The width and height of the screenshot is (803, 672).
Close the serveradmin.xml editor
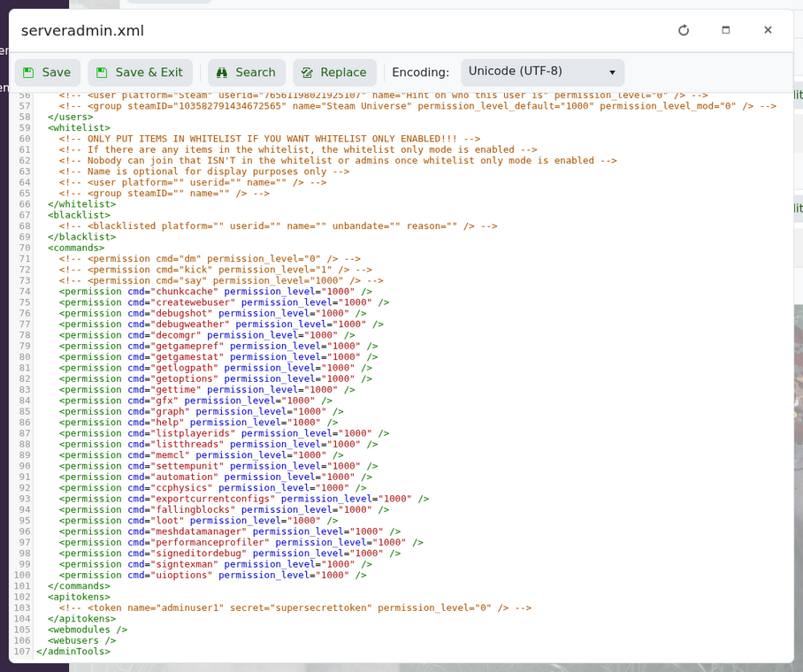point(768,30)
